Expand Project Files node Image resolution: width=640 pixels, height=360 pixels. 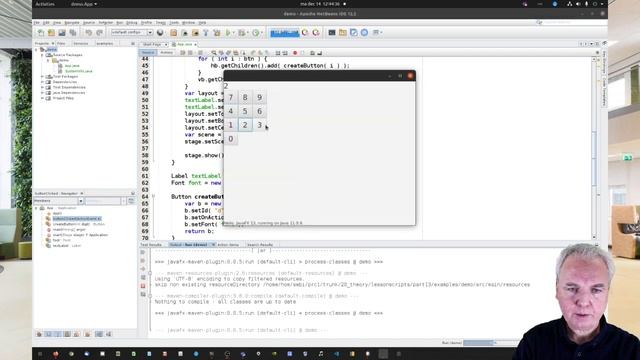[42, 98]
